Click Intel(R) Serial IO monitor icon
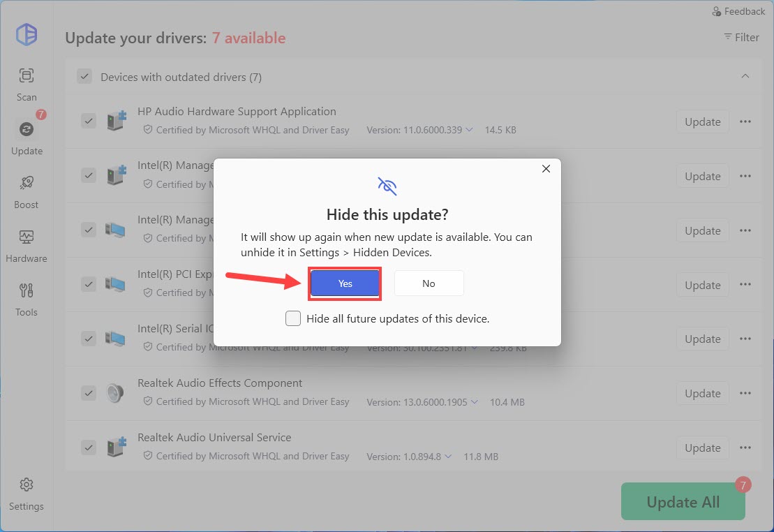This screenshot has height=532, width=774. pos(115,339)
